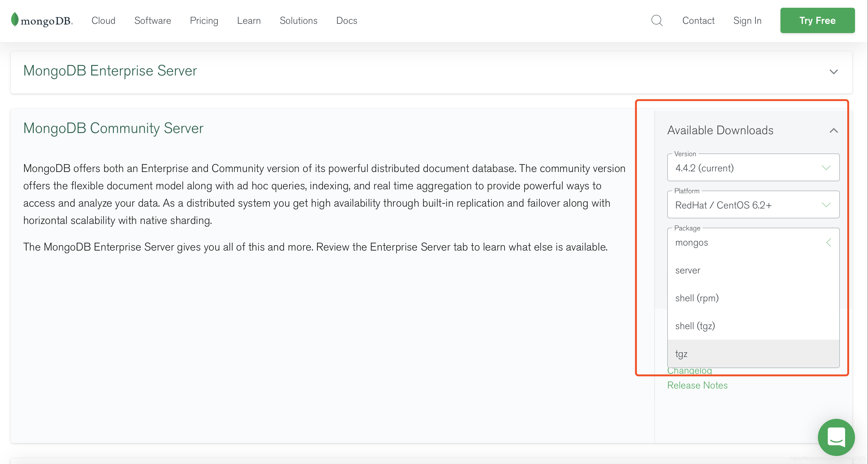Screen dimensions: 868x464
Task: Open the Version dropdown showing 4.4.2
Action: 754,168
